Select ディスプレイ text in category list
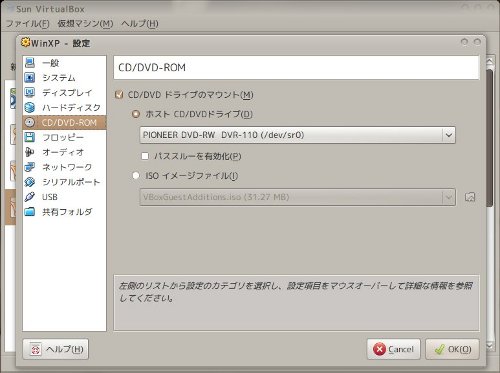500x373 pixels. tap(67, 93)
